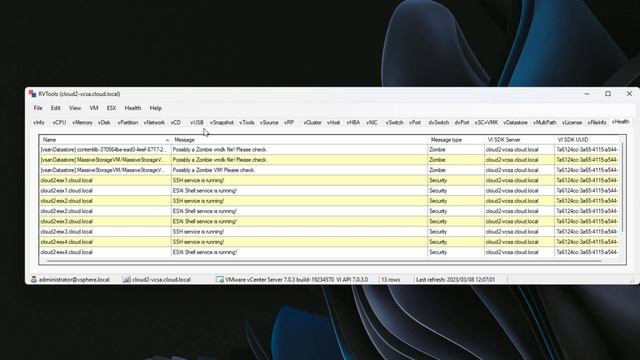This screenshot has height=360, width=640.
Task: Sort by the VI SDK Server column header
Action: coord(519,140)
